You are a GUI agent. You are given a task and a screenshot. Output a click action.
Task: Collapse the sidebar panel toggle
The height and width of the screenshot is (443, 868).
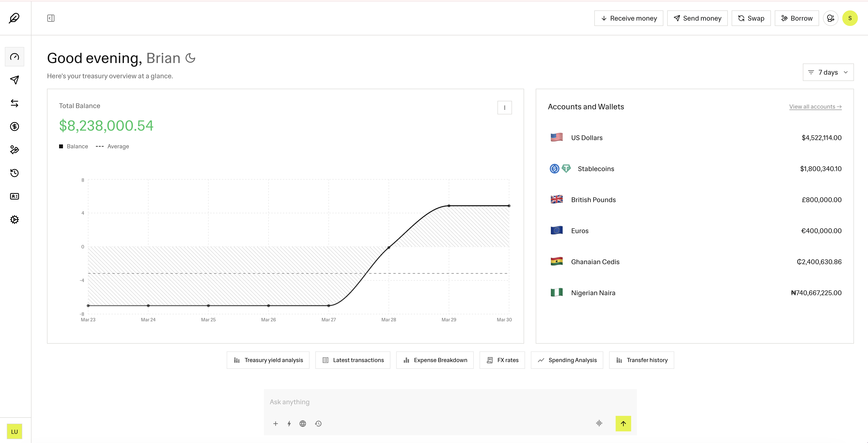click(x=51, y=18)
